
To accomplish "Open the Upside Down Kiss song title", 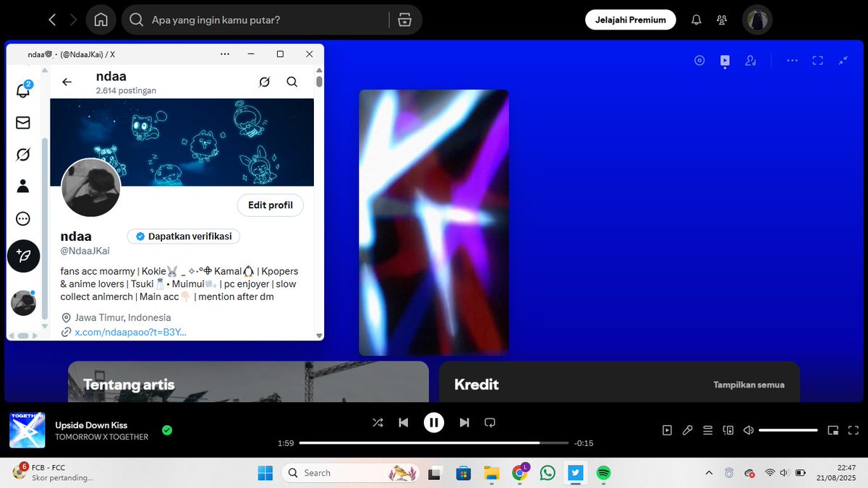I will pyautogui.click(x=91, y=425).
